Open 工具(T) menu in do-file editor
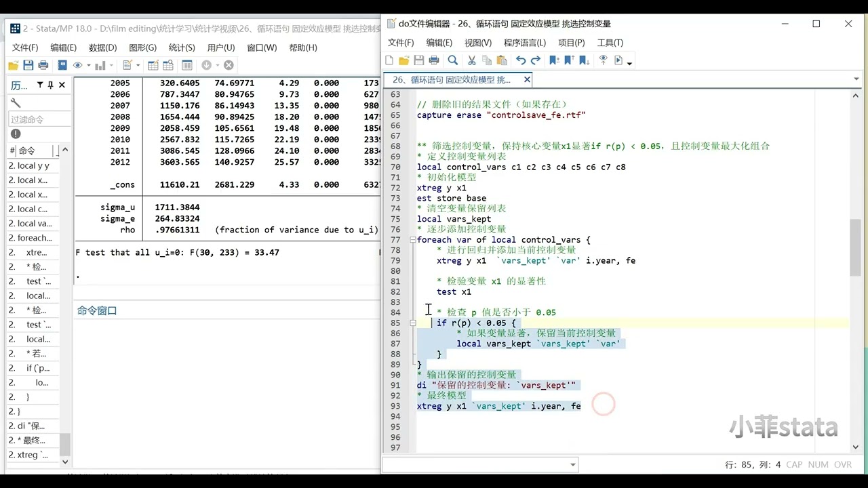This screenshot has width=868, height=488. [x=610, y=43]
